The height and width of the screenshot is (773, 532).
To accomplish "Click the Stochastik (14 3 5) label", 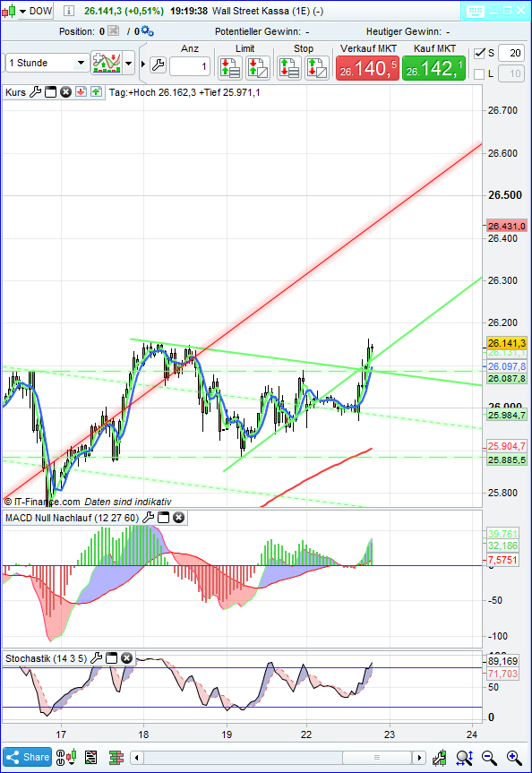I will [46, 658].
